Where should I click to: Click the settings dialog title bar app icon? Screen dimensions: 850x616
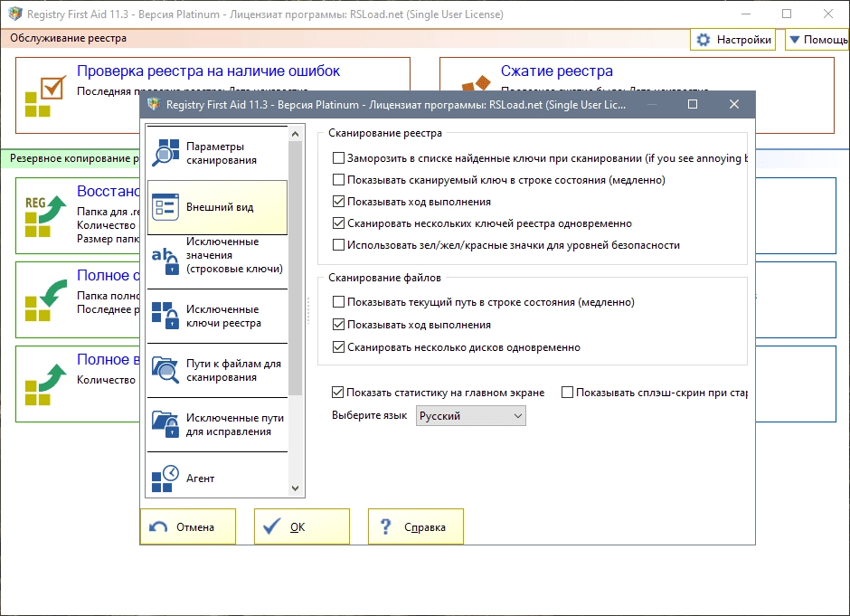[x=154, y=104]
